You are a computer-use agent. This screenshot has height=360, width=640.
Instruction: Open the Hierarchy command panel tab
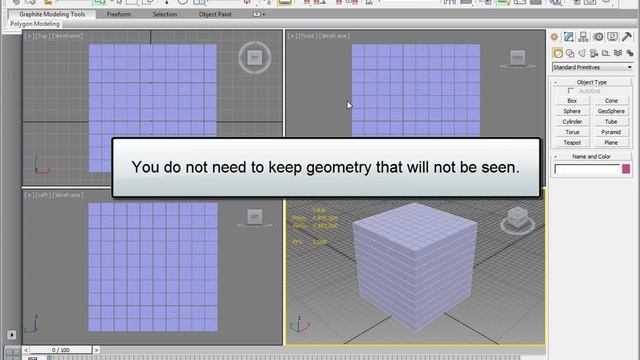click(x=583, y=37)
